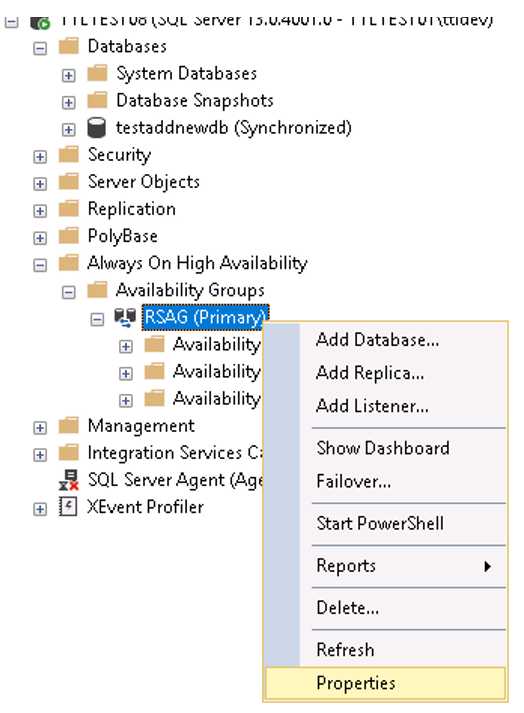Expand the Security node
Viewport: 524px width, 713px height.
point(40,157)
